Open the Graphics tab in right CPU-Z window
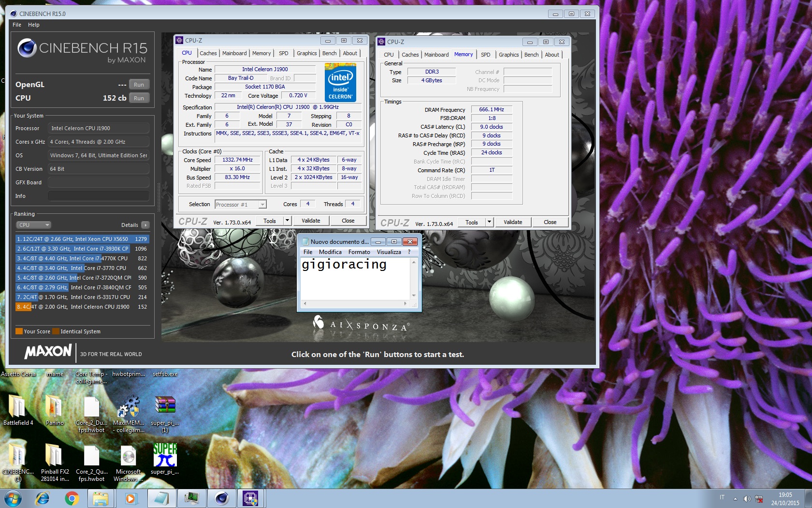The image size is (812, 508). pos(508,55)
